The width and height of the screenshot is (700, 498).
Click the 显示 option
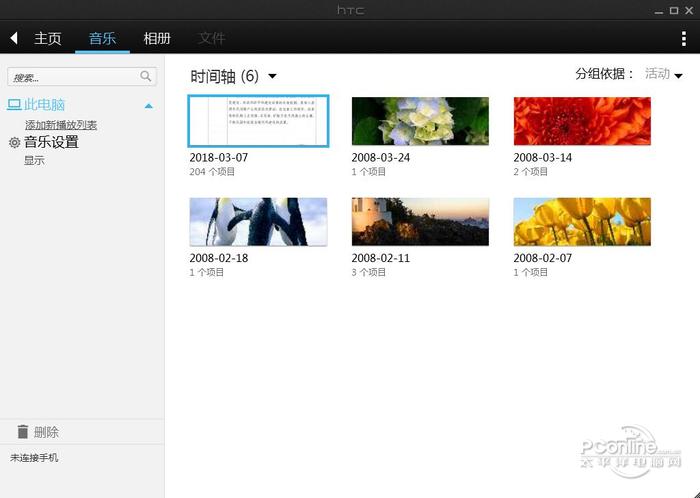click(x=34, y=161)
